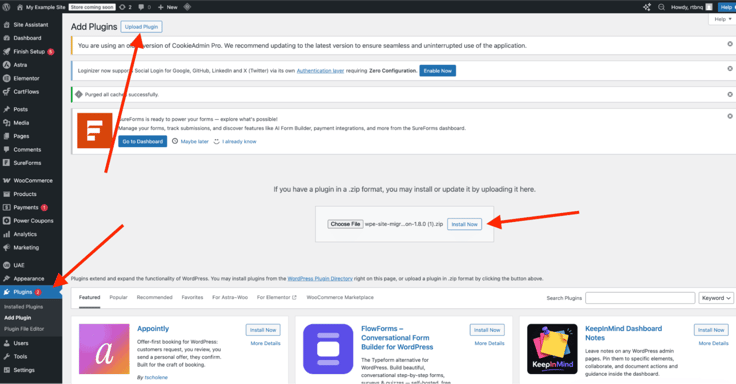736x384 pixels.
Task: Open Marketing in the sidebar
Action: click(x=26, y=247)
